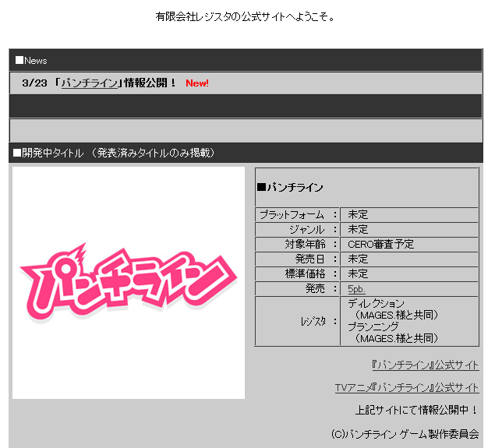495x448 pixels.
Task: Click 上記サイトにて情報公開中！ text
Action: (x=417, y=410)
